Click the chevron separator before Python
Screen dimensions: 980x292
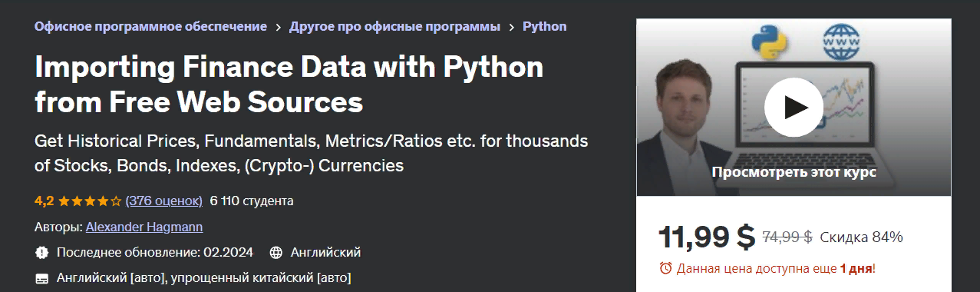(511, 27)
